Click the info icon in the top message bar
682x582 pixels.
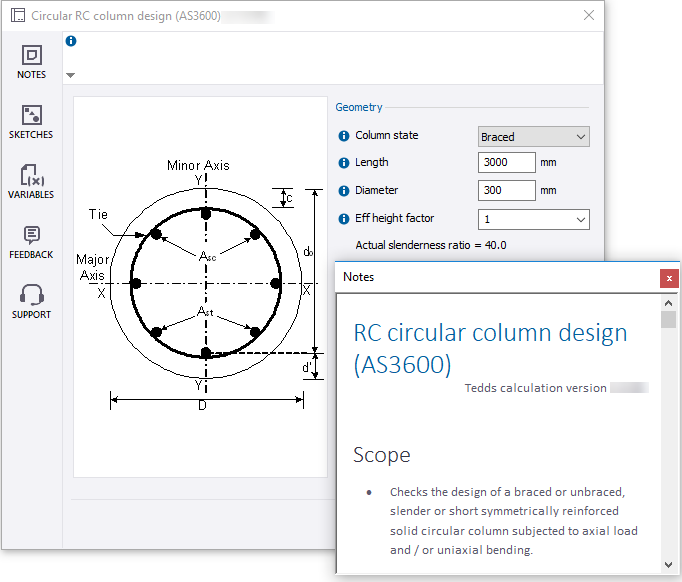(71, 41)
